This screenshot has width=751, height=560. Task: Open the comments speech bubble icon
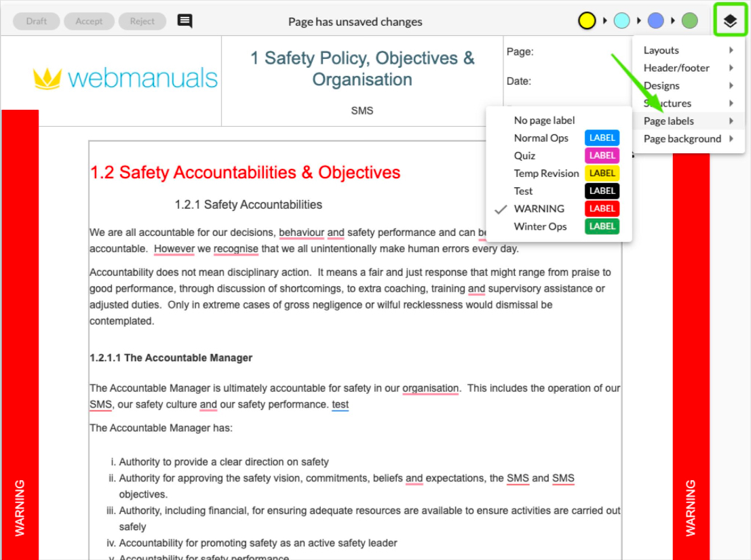coord(185,20)
